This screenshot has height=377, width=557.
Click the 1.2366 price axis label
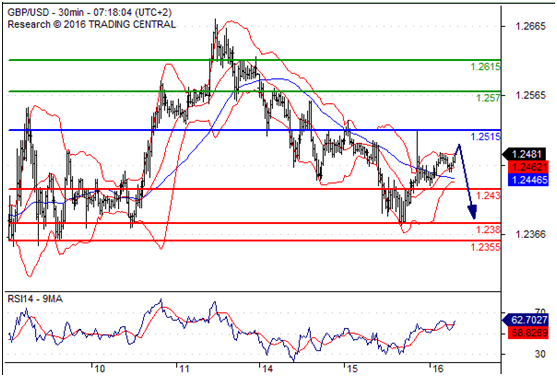(x=530, y=235)
